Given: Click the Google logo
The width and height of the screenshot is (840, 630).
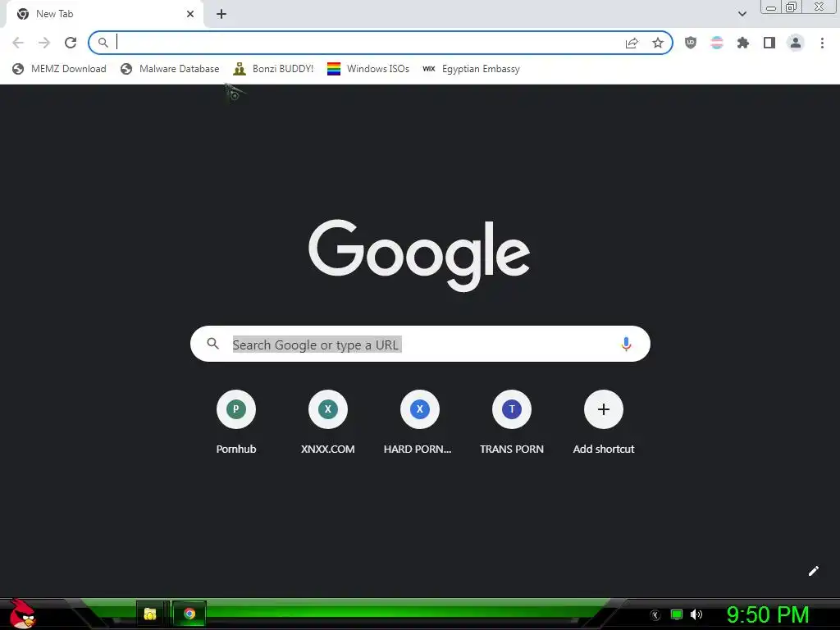Looking at the screenshot, I should tap(419, 255).
